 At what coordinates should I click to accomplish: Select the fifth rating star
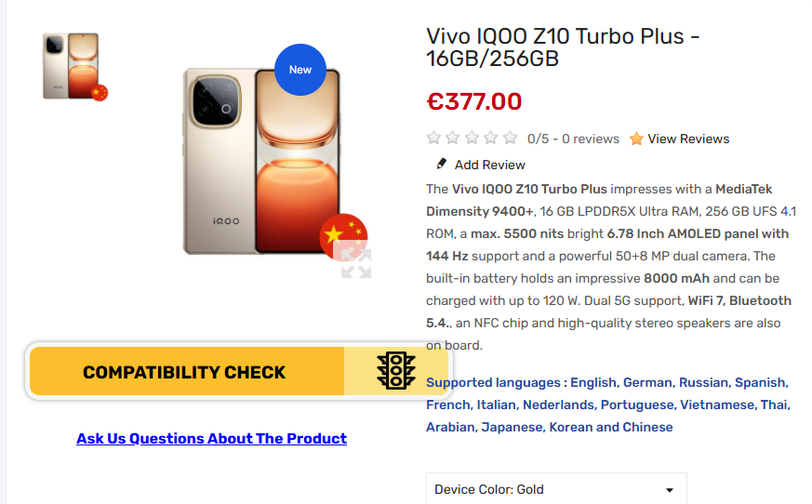(x=510, y=139)
